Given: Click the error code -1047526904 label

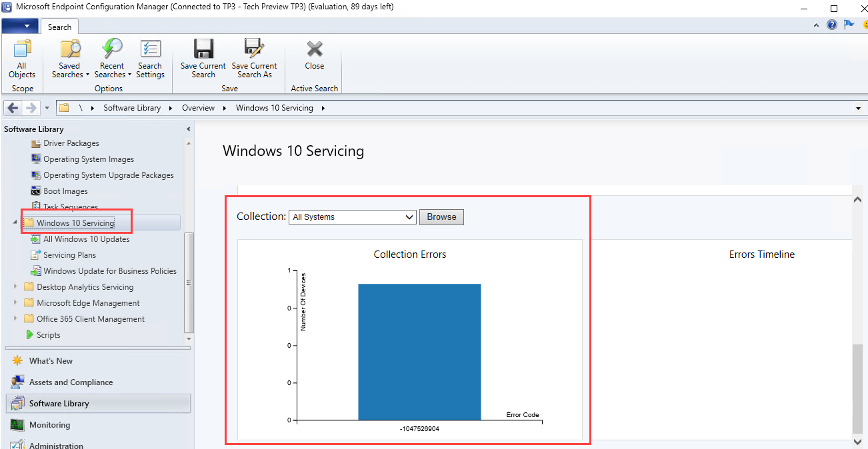Looking at the screenshot, I should [419, 428].
